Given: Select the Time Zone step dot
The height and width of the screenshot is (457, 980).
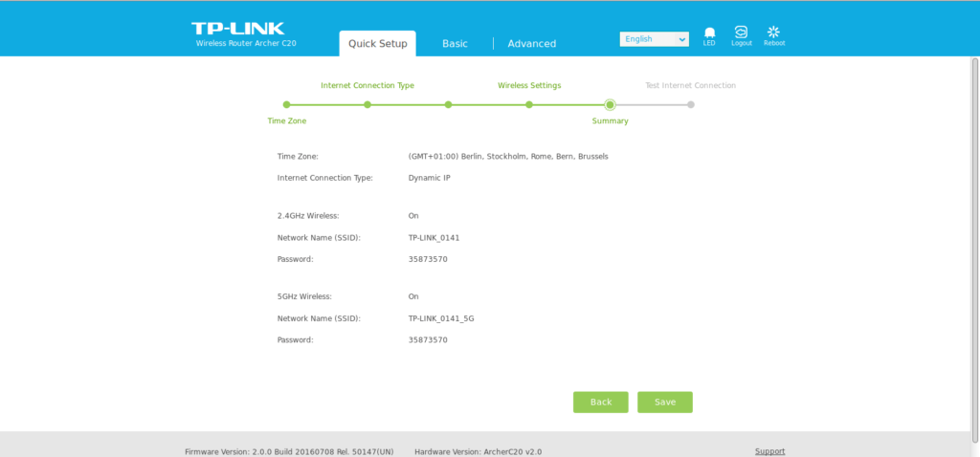Looking at the screenshot, I should (286, 105).
